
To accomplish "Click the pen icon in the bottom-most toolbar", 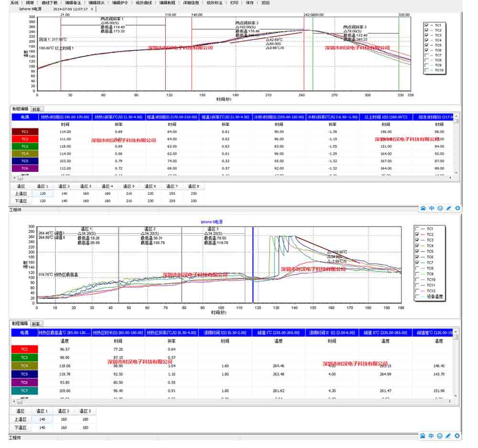I will point(448,436).
